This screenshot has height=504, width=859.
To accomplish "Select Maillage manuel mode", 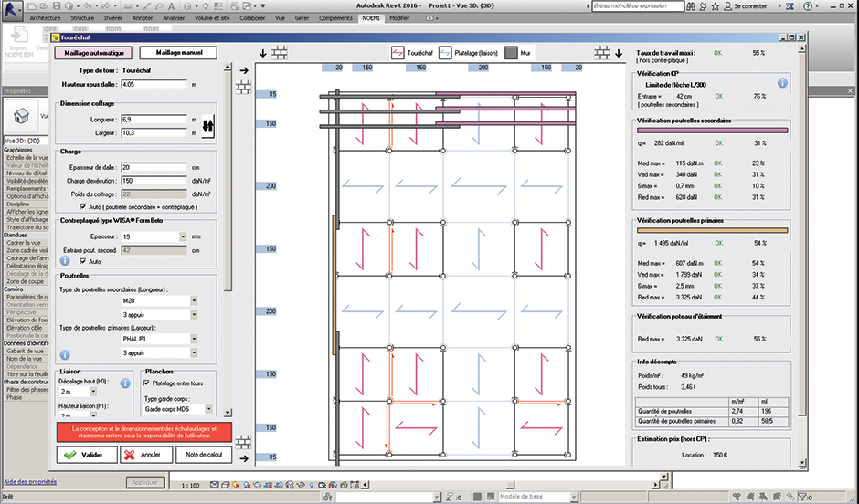I will [178, 53].
